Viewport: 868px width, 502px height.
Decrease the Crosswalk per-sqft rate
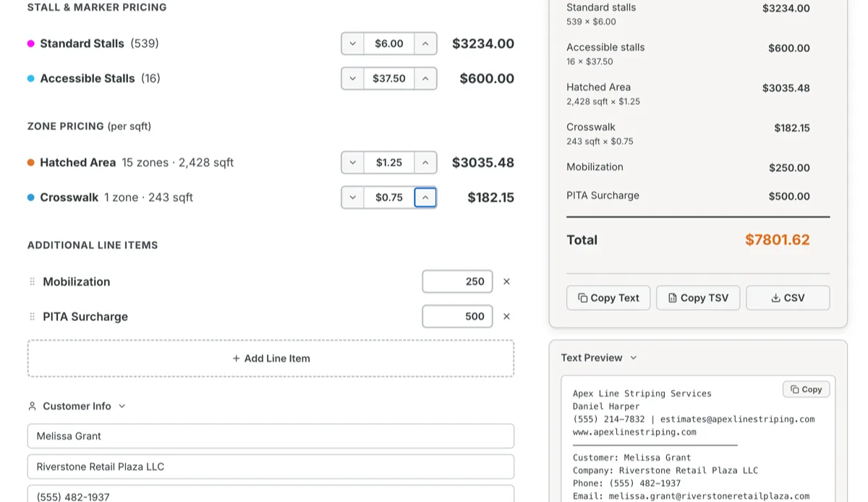(x=353, y=197)
